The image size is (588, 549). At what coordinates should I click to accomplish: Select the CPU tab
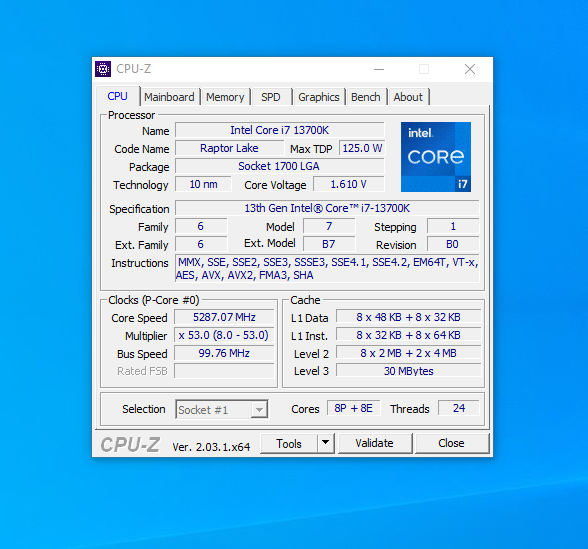click(118, 96)
